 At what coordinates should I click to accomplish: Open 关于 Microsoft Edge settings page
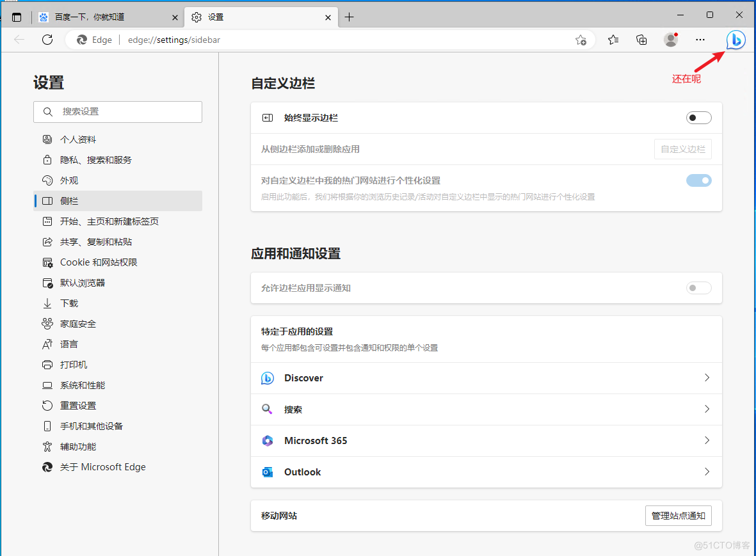pos(102,467)
